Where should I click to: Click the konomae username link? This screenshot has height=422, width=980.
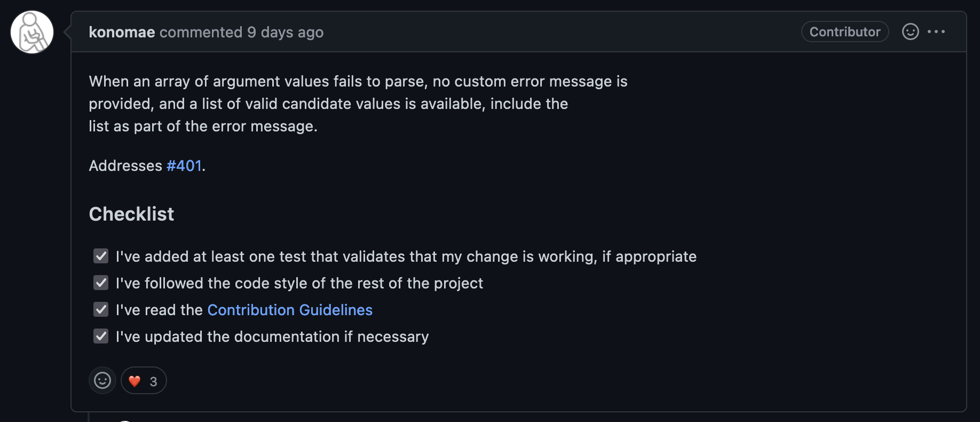pos(122,32)
